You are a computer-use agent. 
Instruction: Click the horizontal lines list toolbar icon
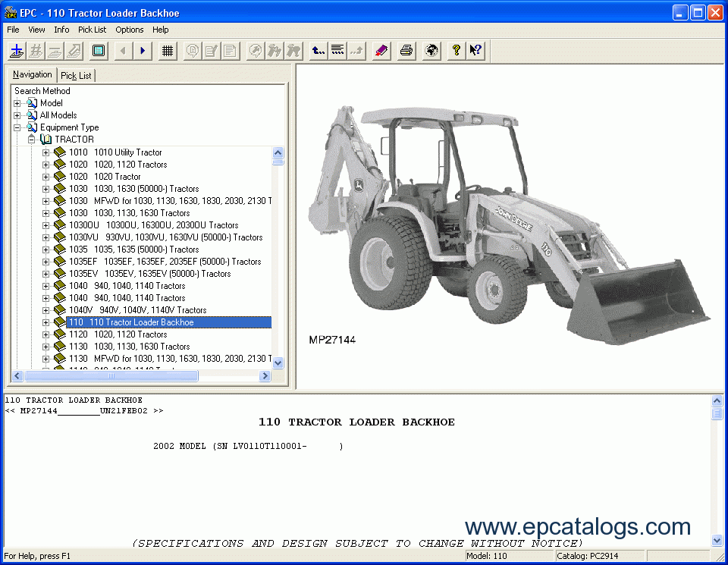coord(337,51)
